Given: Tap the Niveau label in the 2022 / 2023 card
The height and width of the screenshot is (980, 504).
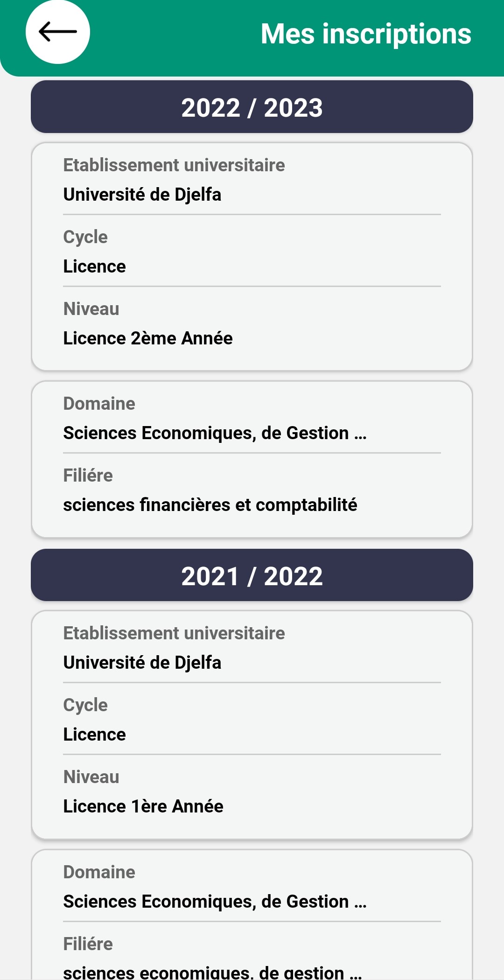Looking at the screenshot, I should coord(91,309).
